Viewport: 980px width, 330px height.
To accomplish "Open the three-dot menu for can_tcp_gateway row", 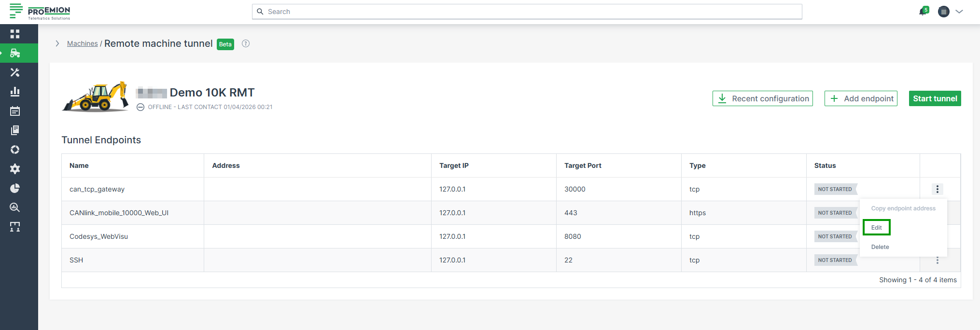I will (937, 189).
